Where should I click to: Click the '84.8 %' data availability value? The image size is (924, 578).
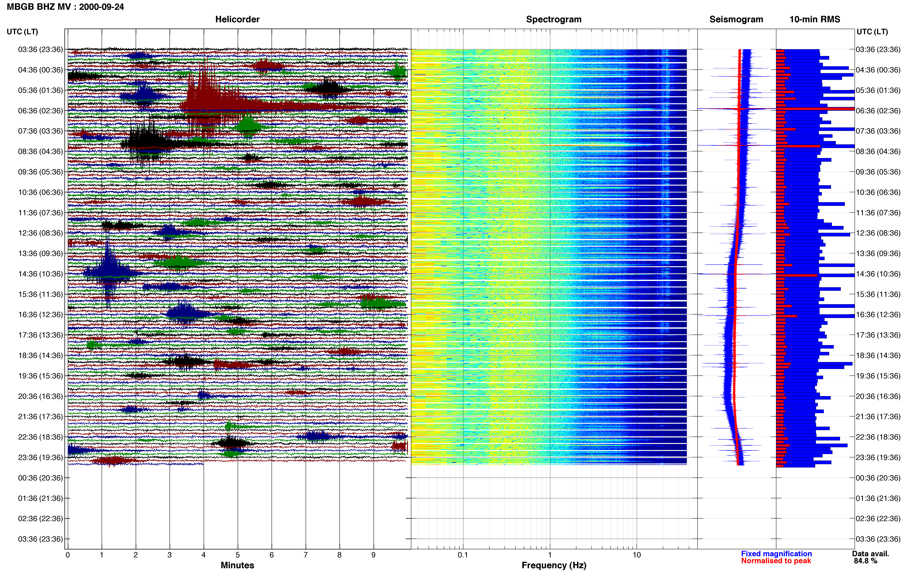tap(865, 561)
